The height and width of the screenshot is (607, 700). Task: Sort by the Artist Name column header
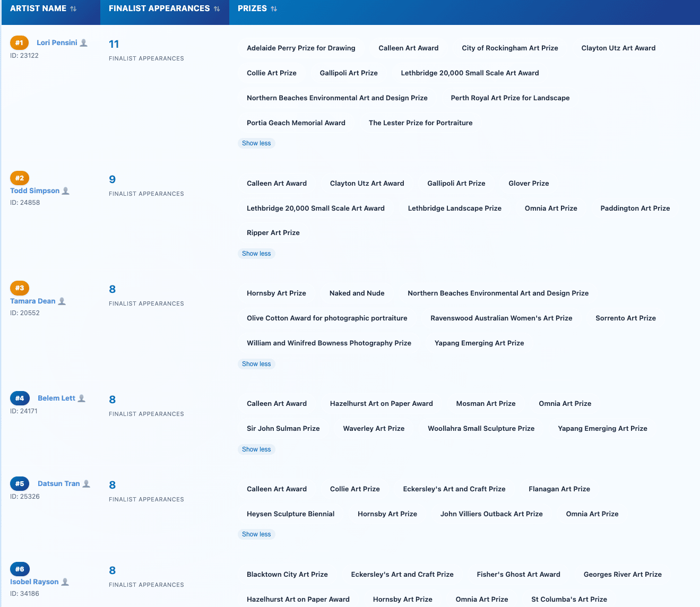[38, 9]
